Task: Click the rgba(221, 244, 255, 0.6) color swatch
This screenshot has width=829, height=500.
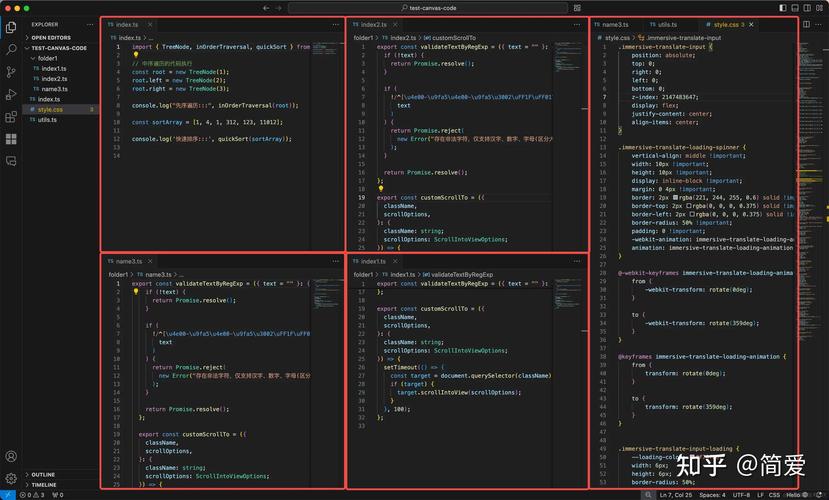Action: point(675,198)
